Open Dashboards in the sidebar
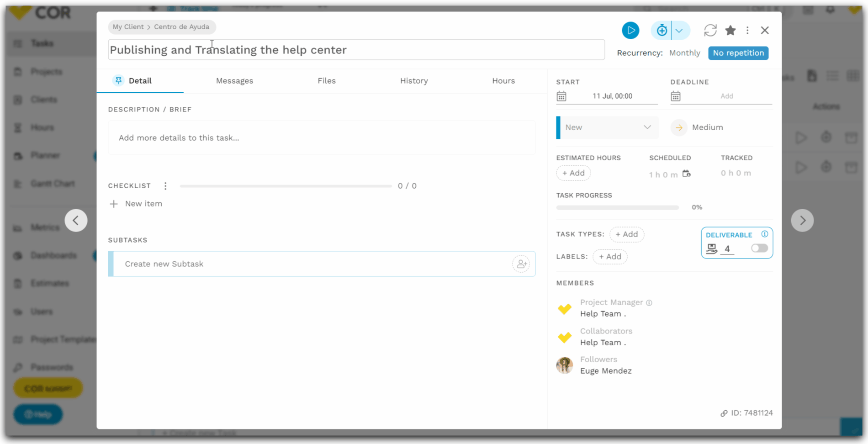 pyautogui.click(x=53, y=255)
